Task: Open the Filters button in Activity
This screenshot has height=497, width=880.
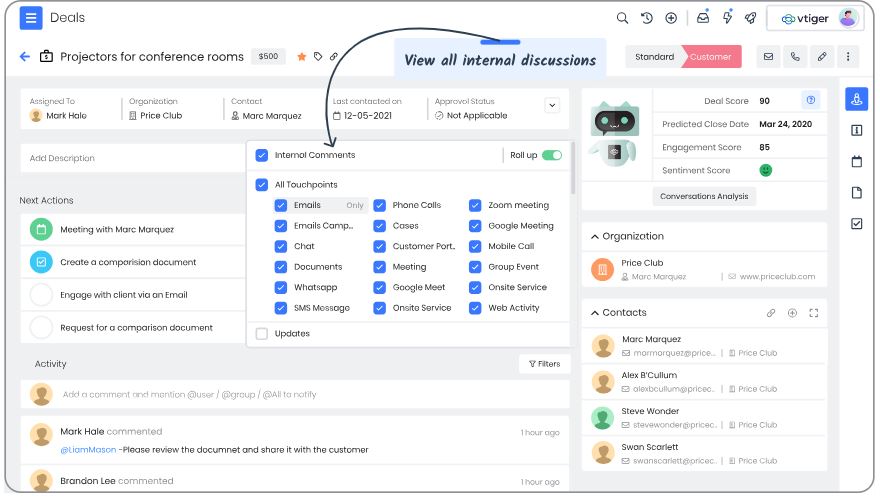Action: (x=544, y=364)
